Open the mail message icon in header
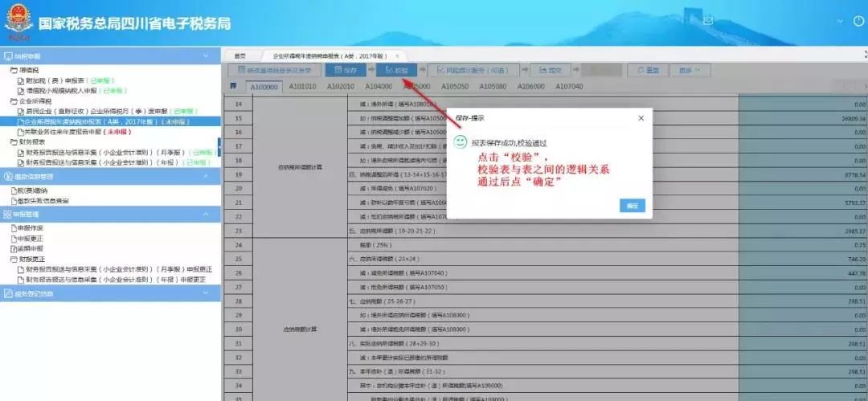 (708, 20)
